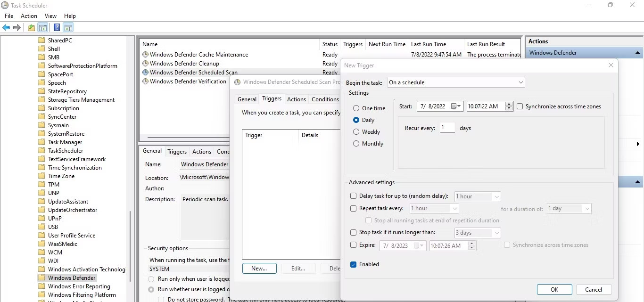Check Stop task if it runs longer than
644x302 pixels.
354,232
